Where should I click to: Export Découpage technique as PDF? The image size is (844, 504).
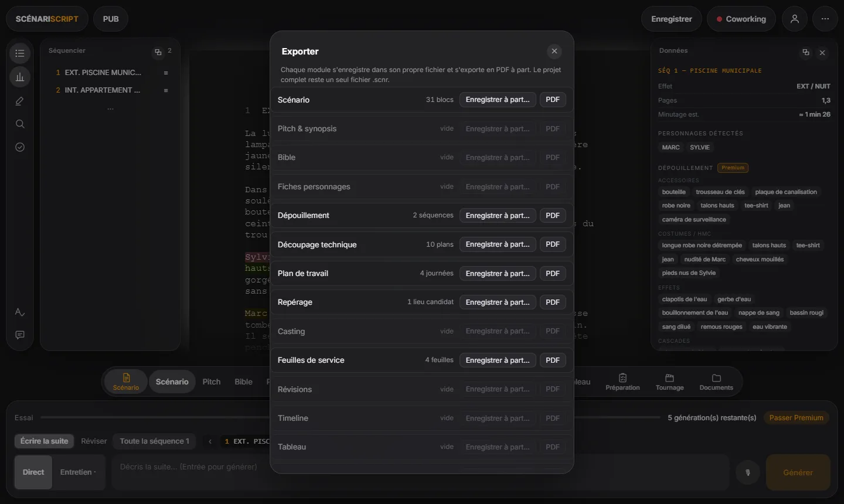click(553, 244)
